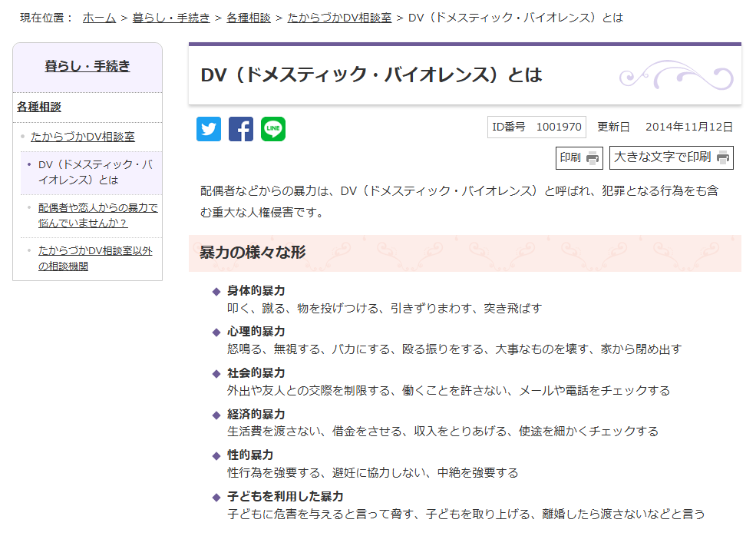Open the 各種相談 breadcrumb link
Viewport: 756px width, 536px height.
click(249, 18)
